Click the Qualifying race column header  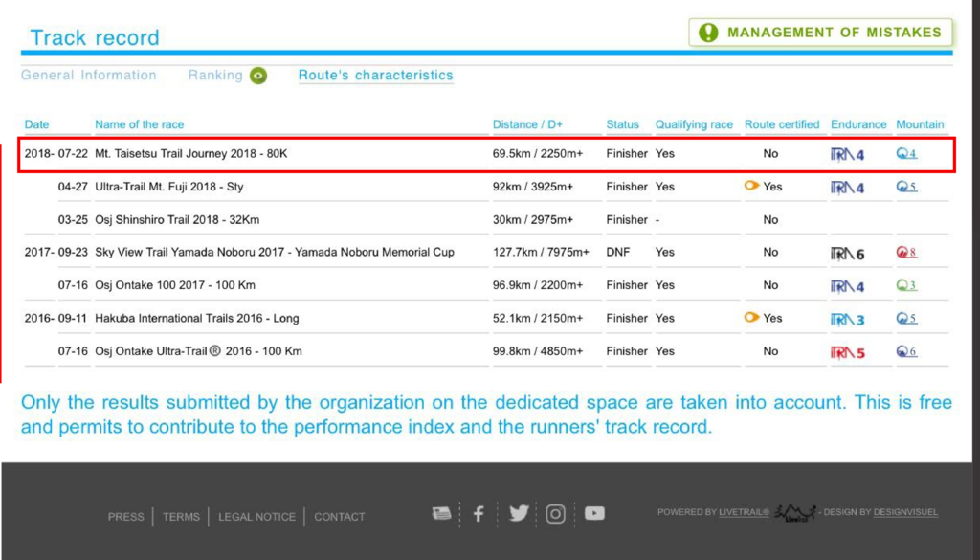[x=694, y=124]
